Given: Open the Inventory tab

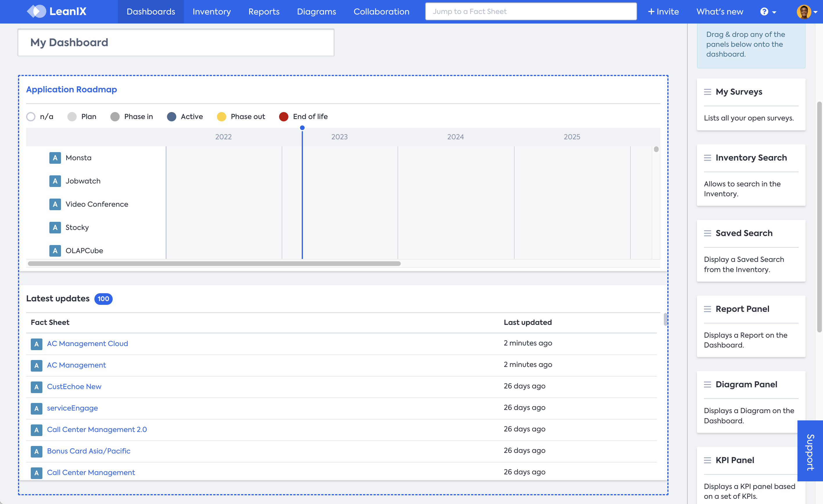Looking at the screenshot, I should tap(211, 12).
